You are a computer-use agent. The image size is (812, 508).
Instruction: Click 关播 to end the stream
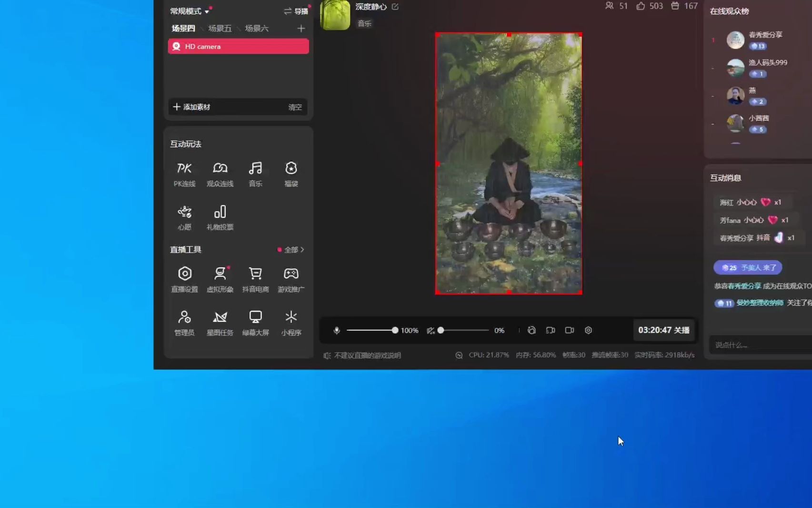pos(664,330)
